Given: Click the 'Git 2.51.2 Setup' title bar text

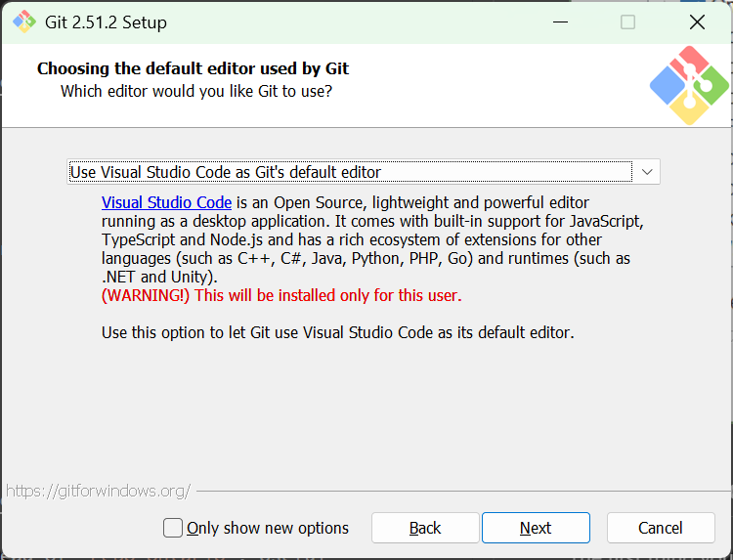Looking at the screenshot, I should 107,22.
